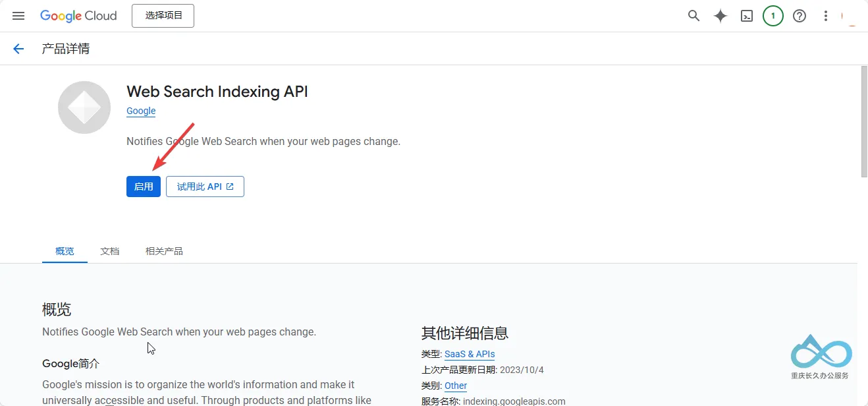Open the SaaS & APIs type link

pos(470,354)
